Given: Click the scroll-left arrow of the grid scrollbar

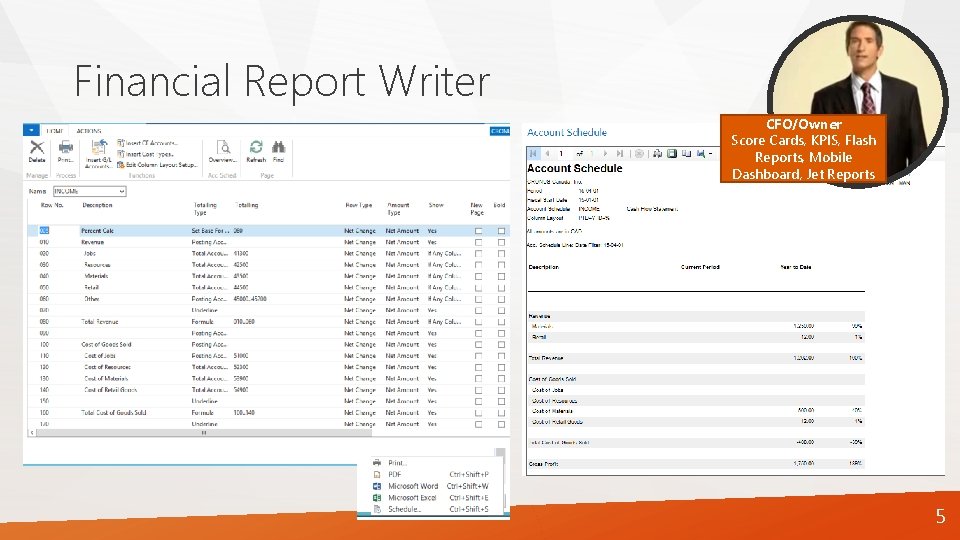Looking at the screenshot, I should pyautogui.click(x=32, y=433).
